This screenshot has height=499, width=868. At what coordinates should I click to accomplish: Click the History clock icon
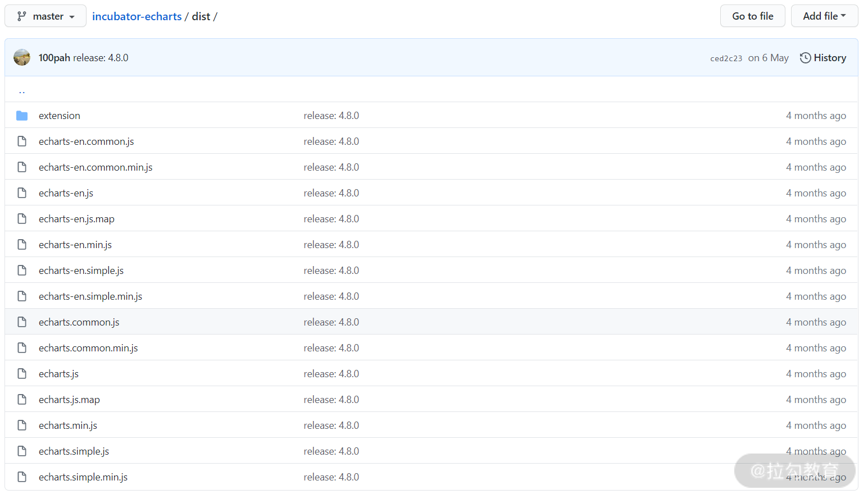pyautogui.click(x=805, y=58)
